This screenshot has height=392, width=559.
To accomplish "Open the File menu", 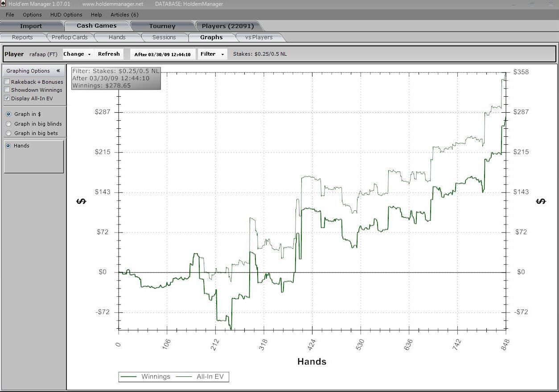I will coord(10,15).
